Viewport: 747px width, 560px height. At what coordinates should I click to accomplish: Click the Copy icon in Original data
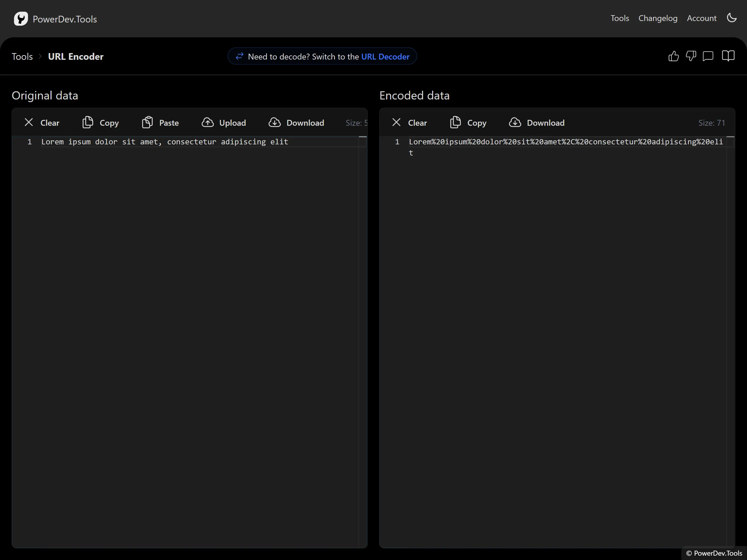point(88,122)
